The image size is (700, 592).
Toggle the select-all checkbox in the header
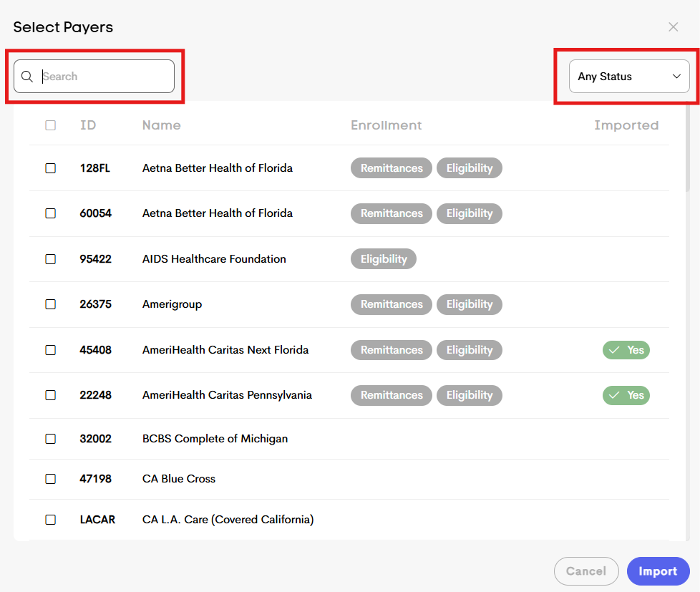click(50, 125)
